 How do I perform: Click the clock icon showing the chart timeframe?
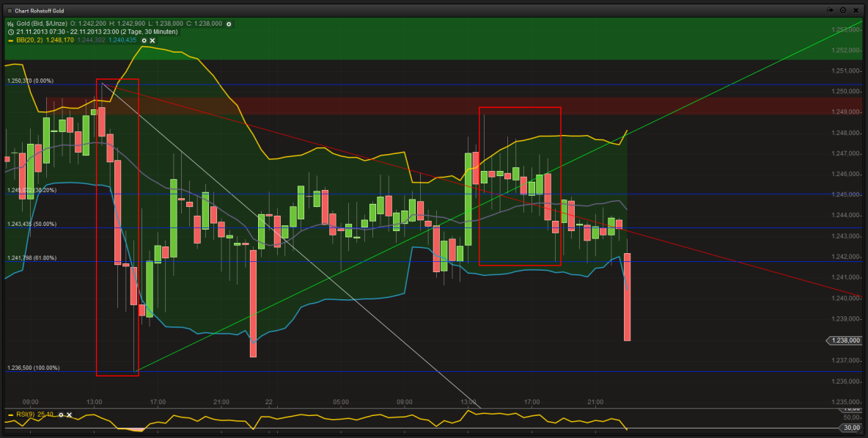pos(11,32)
